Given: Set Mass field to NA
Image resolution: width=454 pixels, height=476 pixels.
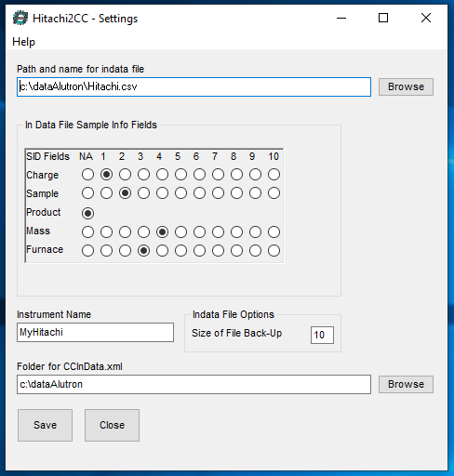Looking at the screenshot, I should pyautogui.click(x=87, y=231).
